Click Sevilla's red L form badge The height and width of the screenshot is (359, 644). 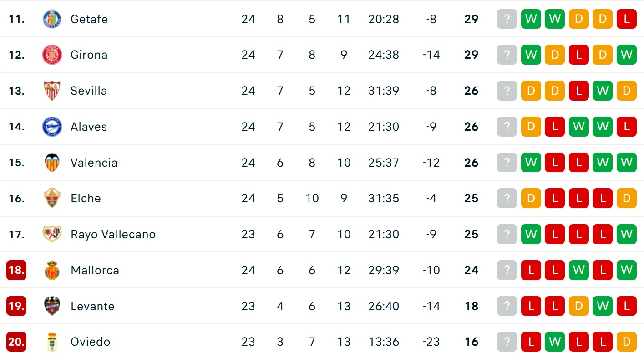click(578, 91)
